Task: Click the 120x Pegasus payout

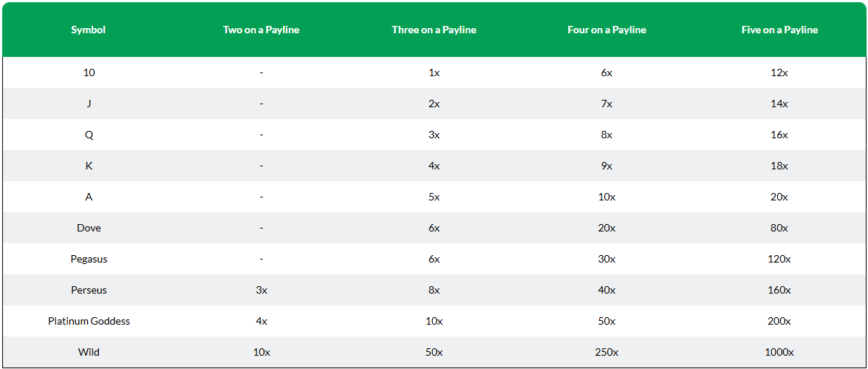Action: pos(779,259)
